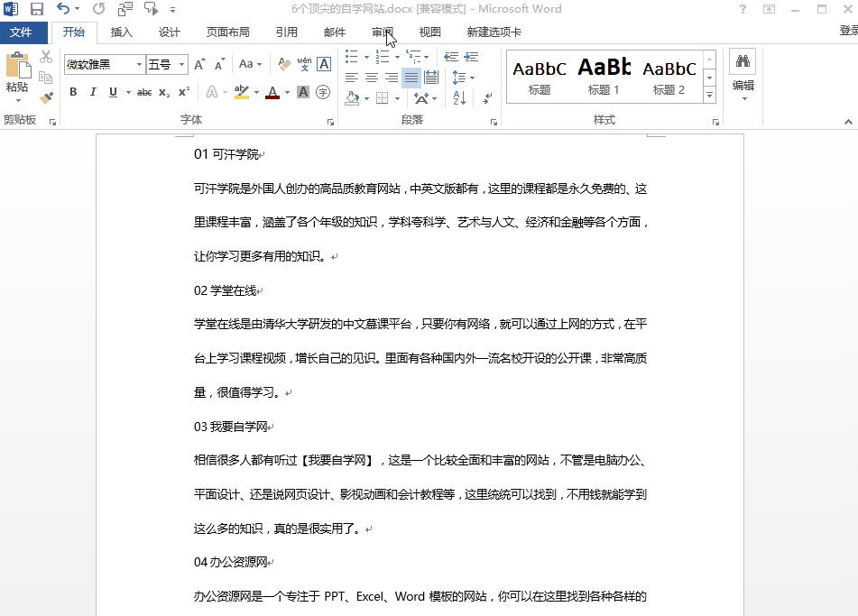Increase paragraph indent
The width and height of the screenshot is (858, 616).
click(x=471, y=57)
